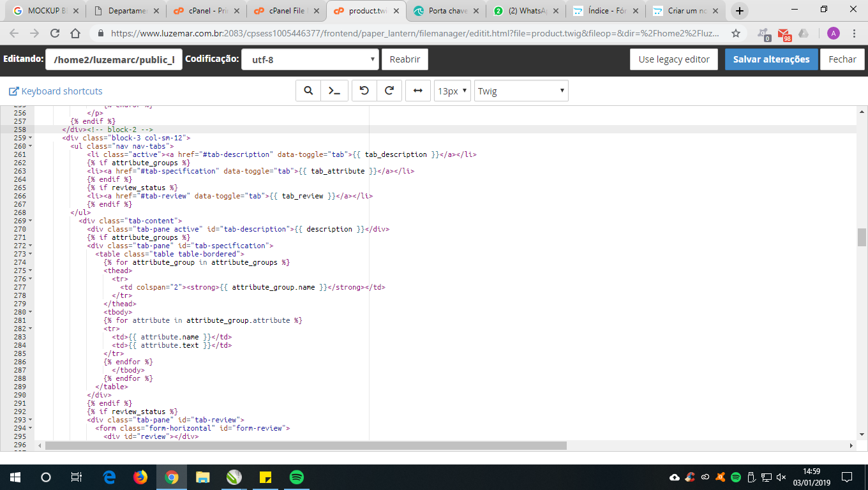Click the Fechar button
868x490 pixels.
click(x=842, y=59)
